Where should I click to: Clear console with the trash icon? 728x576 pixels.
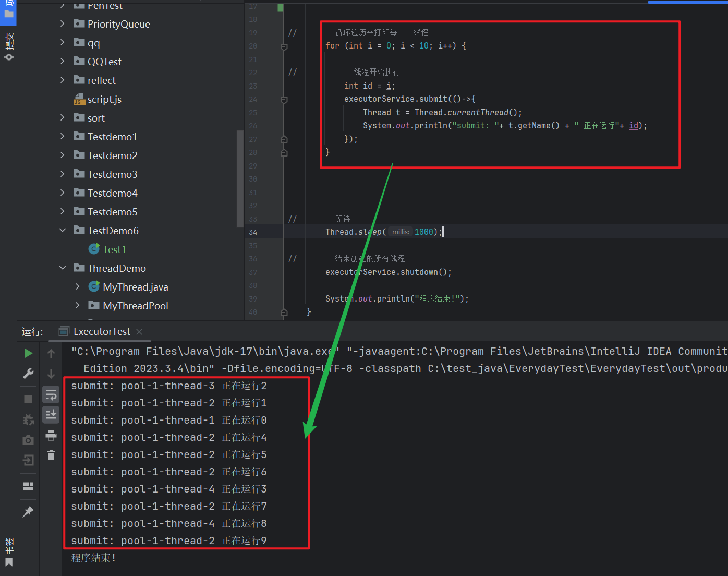(51, 455)
